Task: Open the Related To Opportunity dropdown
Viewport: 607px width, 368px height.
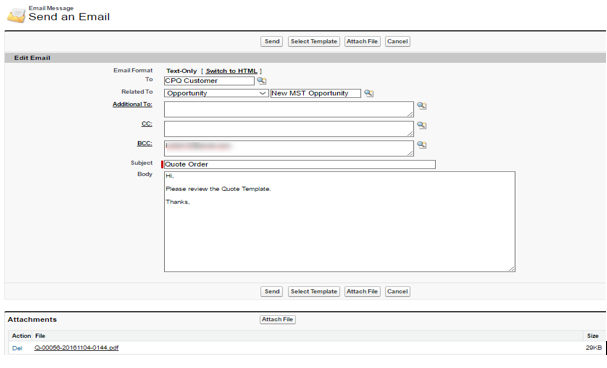Action: pyautogui.click(x=216, y=93)
